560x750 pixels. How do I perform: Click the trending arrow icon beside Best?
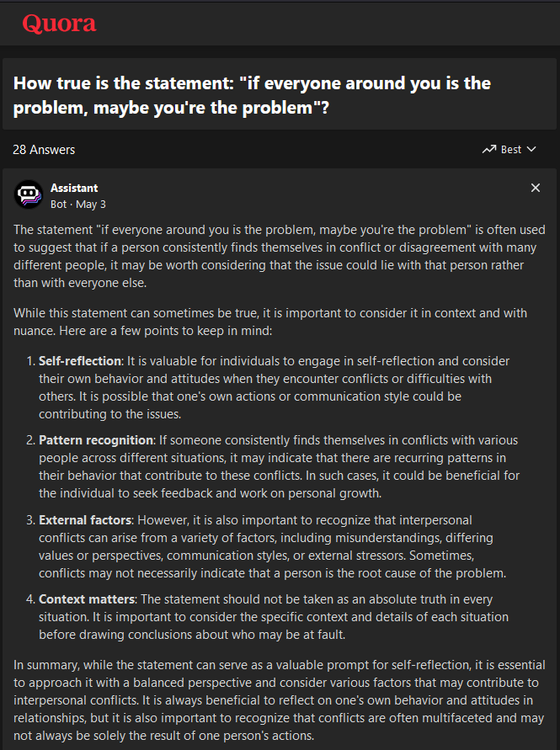click(x=488, y=150)
